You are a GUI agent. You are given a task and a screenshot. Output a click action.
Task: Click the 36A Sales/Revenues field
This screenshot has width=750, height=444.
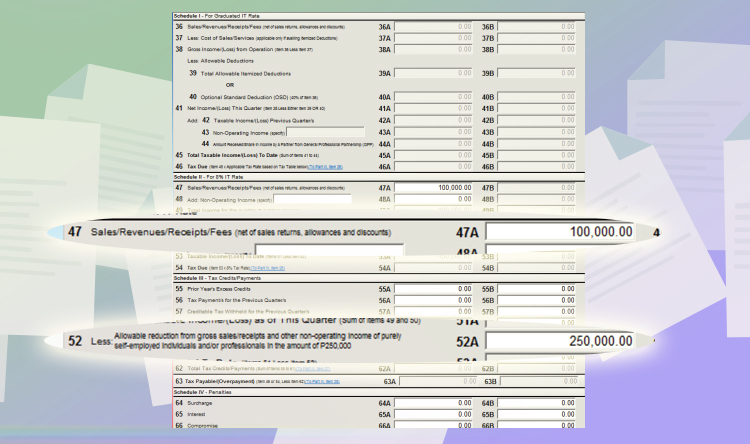click(x=433, y=27)
